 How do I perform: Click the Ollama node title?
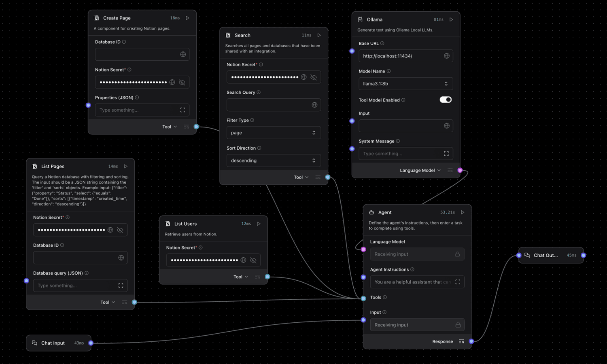(x=375, y=19)
